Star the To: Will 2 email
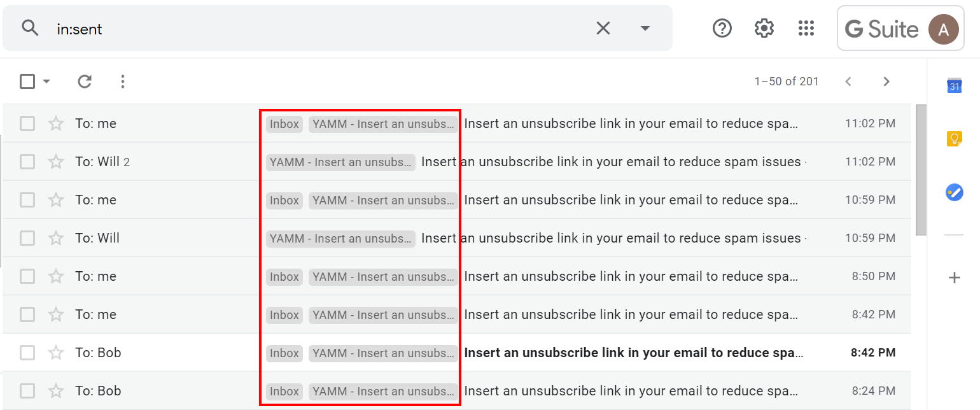The width and height of the screenshot is (980, 410). pos(56,162)
